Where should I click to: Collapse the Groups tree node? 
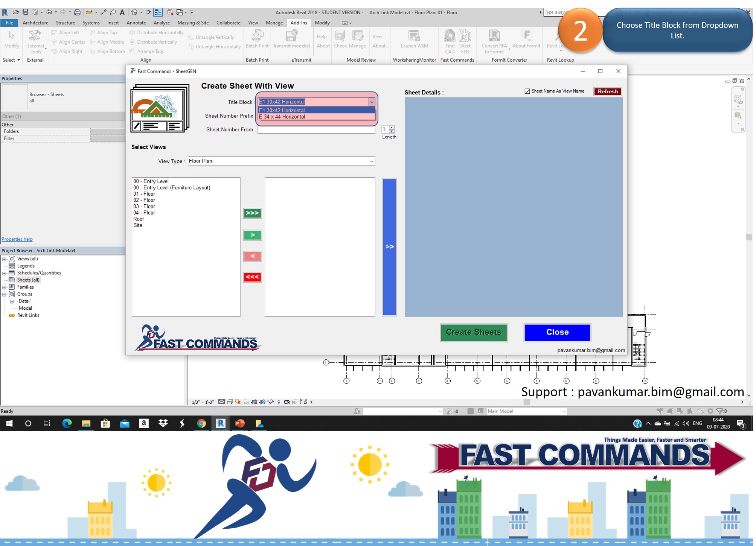[4, 294]
